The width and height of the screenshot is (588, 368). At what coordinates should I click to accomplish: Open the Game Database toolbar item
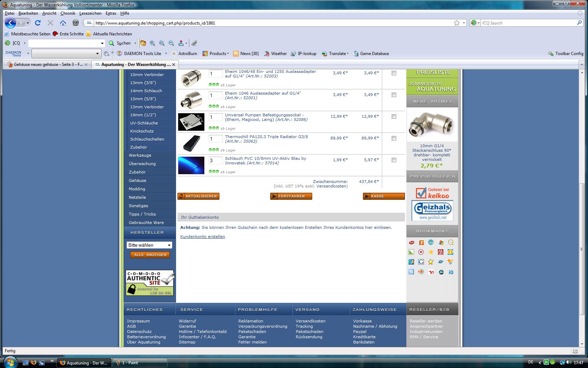point(371,54)
